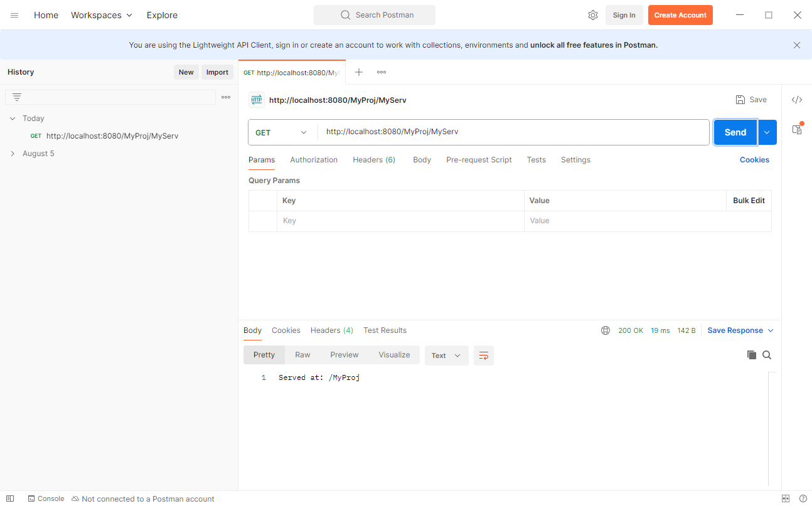Search within the response body
This screenshot has height=506, width=812.
[x=767, y=355]
